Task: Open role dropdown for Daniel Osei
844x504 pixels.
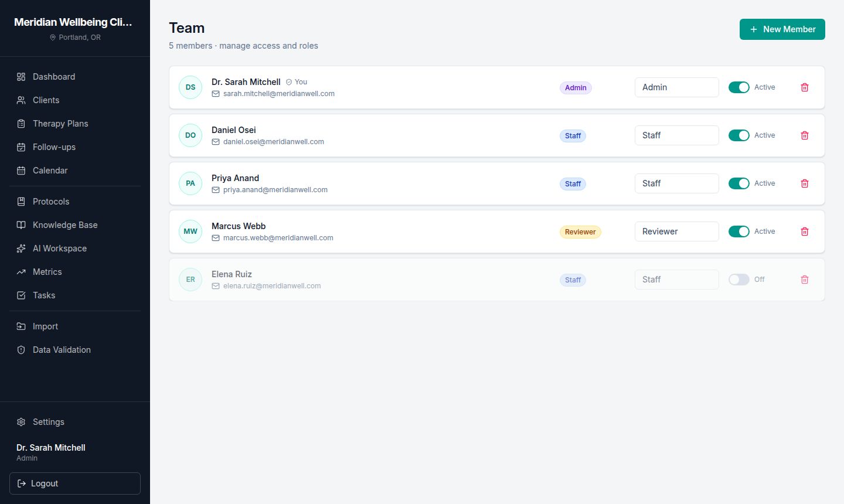Action: pyautogui.click(x=677, y=135)
